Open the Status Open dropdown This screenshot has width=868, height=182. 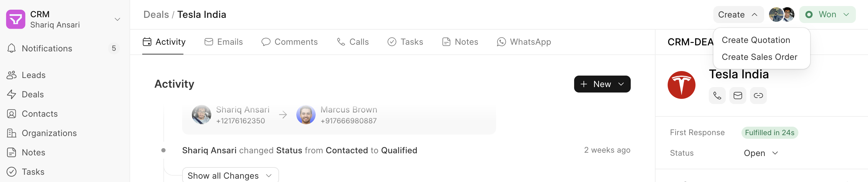click(761, 153)
